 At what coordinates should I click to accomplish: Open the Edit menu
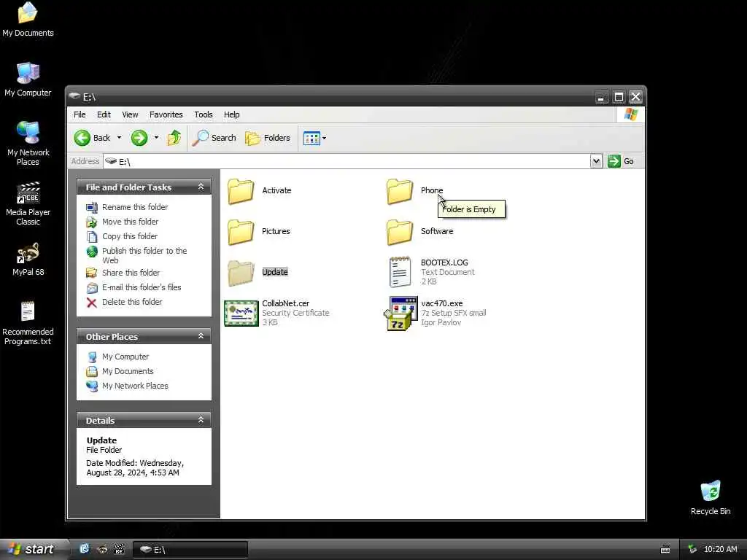[104, 114]
